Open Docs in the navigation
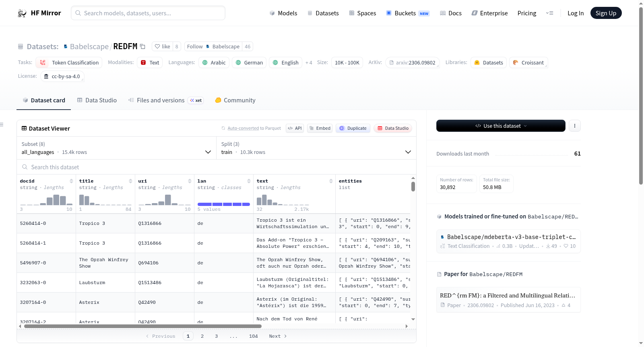 451,13
